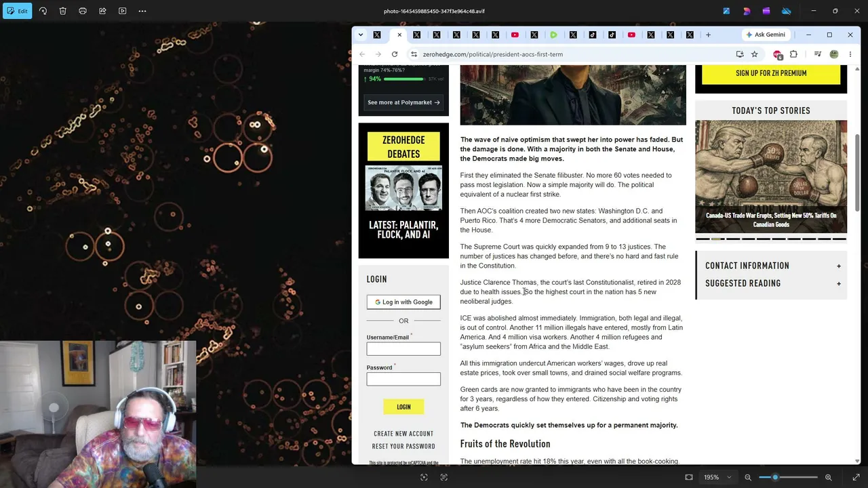Screen dimensions: 868x488
Task: Switch to the green play-icon tab
Action: (x=553, y=35)
